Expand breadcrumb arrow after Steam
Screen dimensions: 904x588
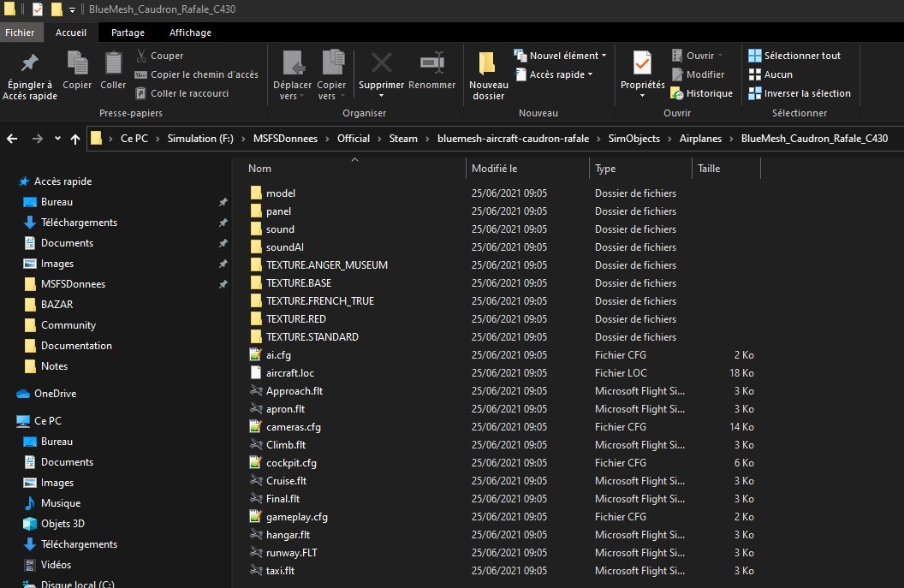(427, 139)
